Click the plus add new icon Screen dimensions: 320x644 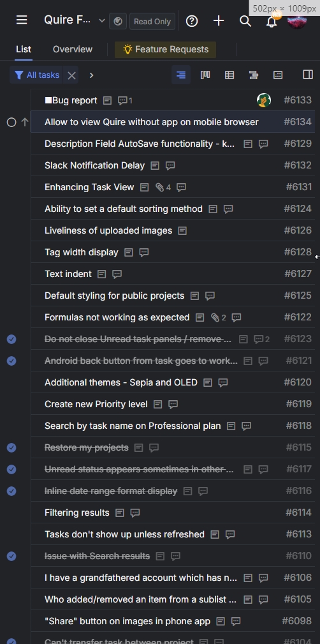[x=219, y=21]
